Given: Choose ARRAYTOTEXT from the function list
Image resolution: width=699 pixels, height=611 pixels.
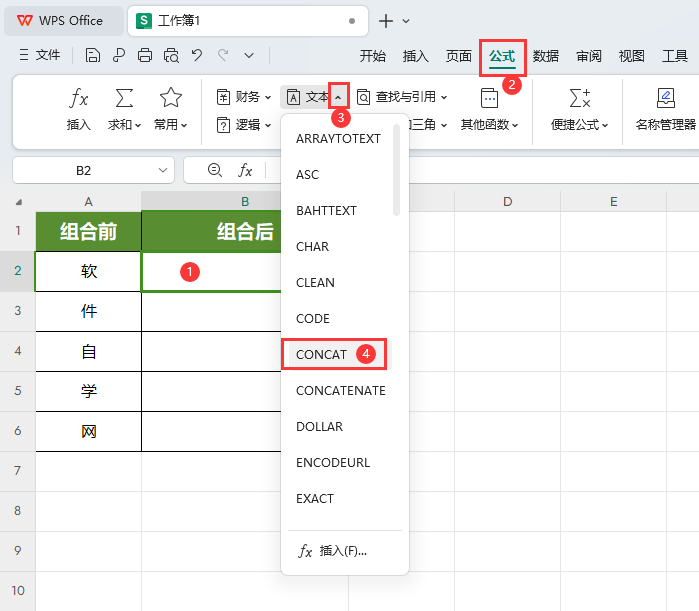Looking at the screenshot, I should [338, 139].
